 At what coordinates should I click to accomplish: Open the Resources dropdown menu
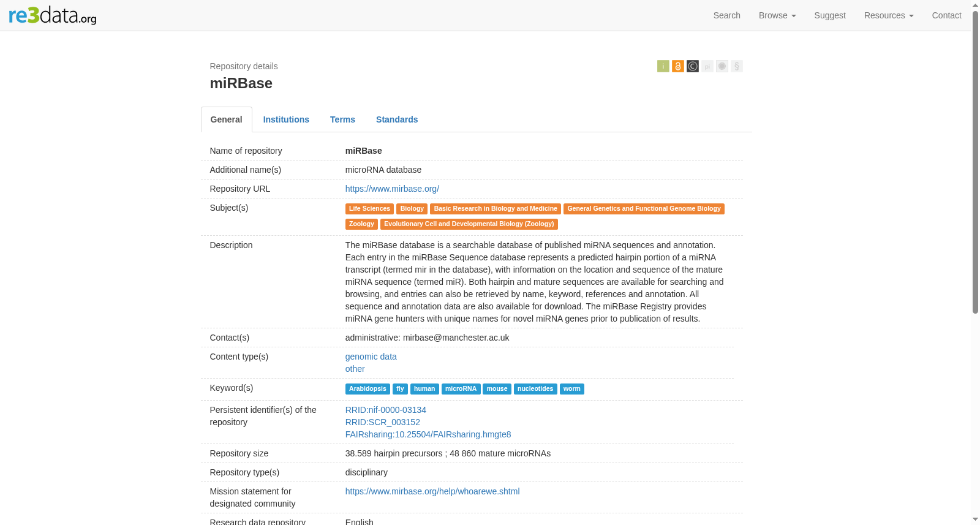click(889, 15)
